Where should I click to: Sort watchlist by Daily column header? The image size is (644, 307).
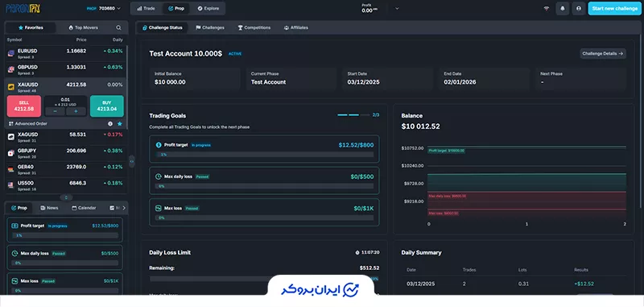pos(118,39)
